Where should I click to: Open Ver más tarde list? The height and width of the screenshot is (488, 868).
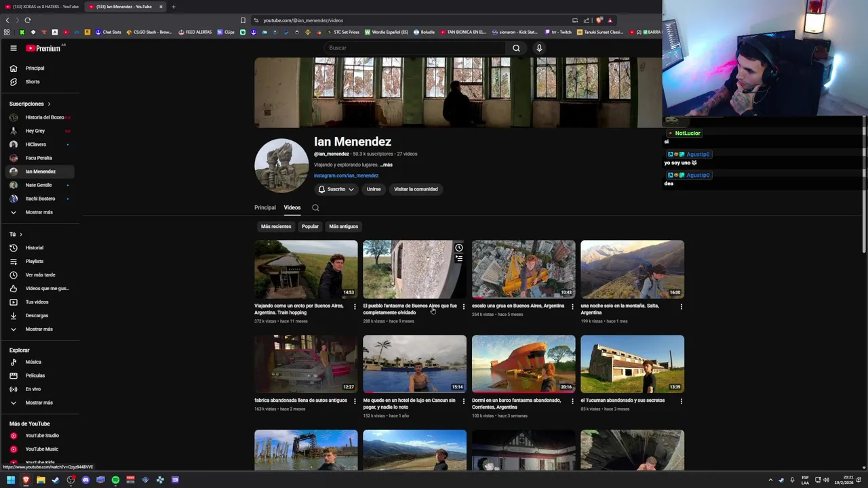pyautogui.click(x=40, y=275)
